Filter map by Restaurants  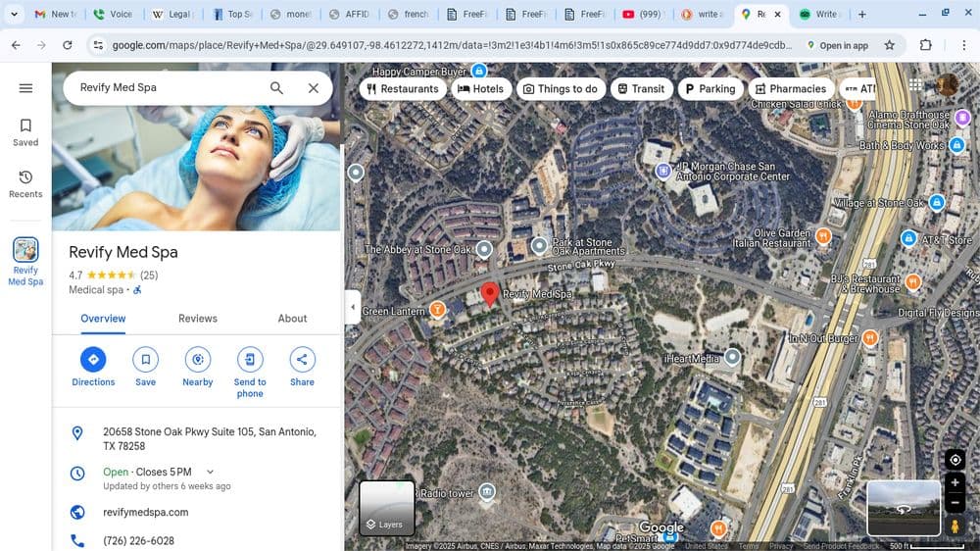coord(402,89)
